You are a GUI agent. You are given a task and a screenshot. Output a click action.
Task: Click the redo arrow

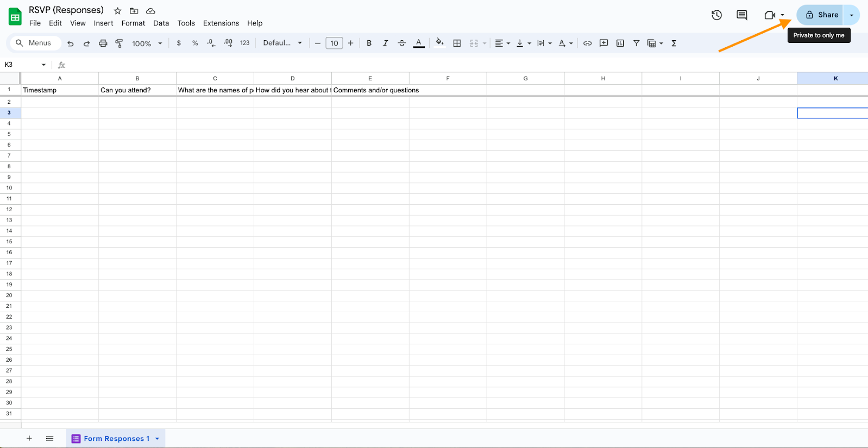(x=86, y=43)
